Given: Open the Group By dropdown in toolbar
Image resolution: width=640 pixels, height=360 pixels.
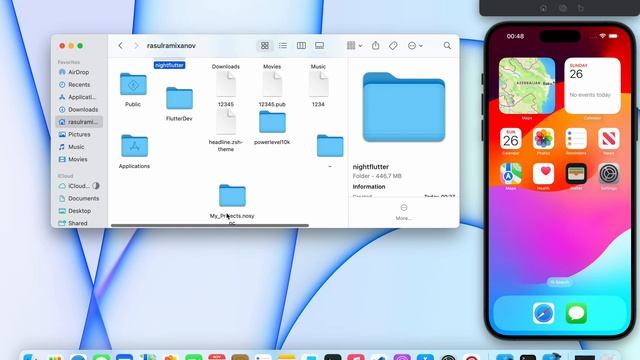Looking at the screenshot, I should (354, 46).
